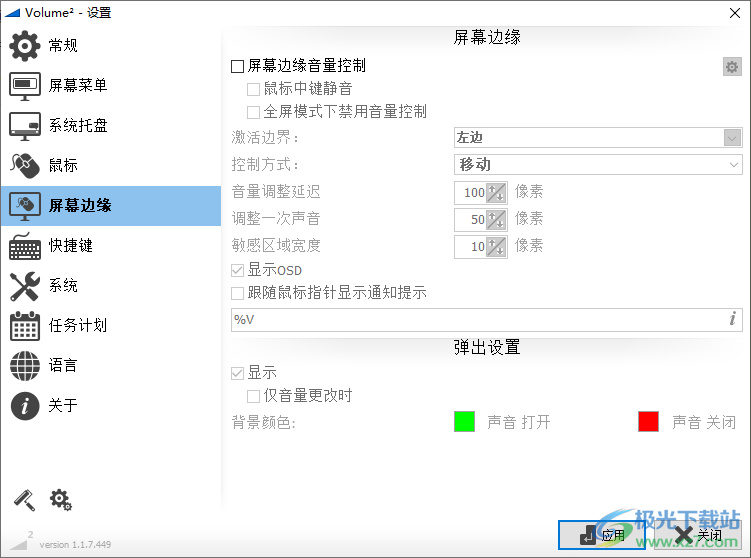751x558 pixels.
Task: Click the 音量调整延迟 spinner arrows
Action: coord(496,192)
